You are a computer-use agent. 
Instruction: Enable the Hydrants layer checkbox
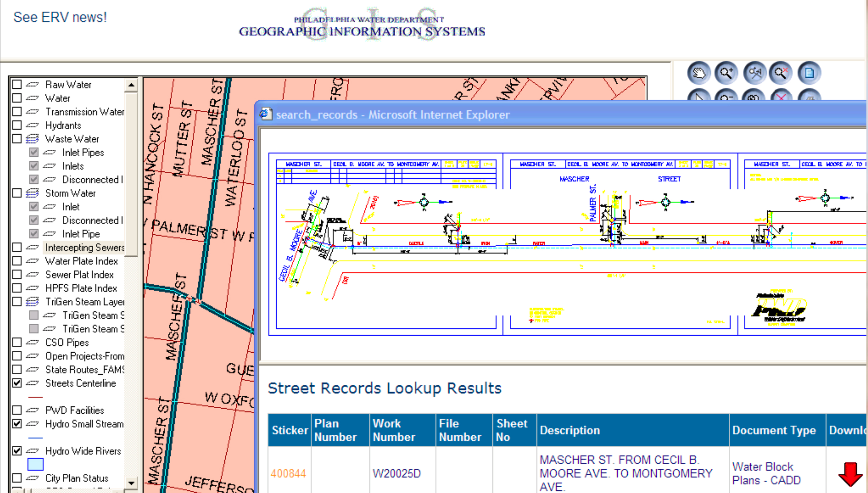(17, 125)
